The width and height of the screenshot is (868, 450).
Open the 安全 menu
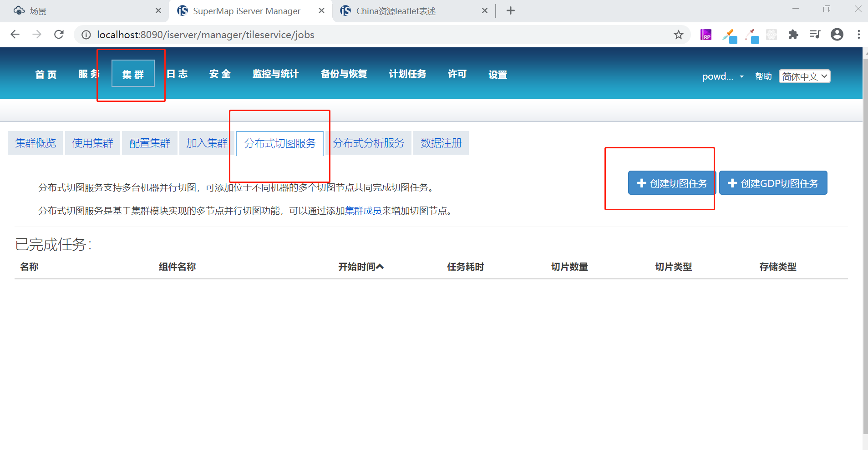pyautogui.click(x=220, y=74)
